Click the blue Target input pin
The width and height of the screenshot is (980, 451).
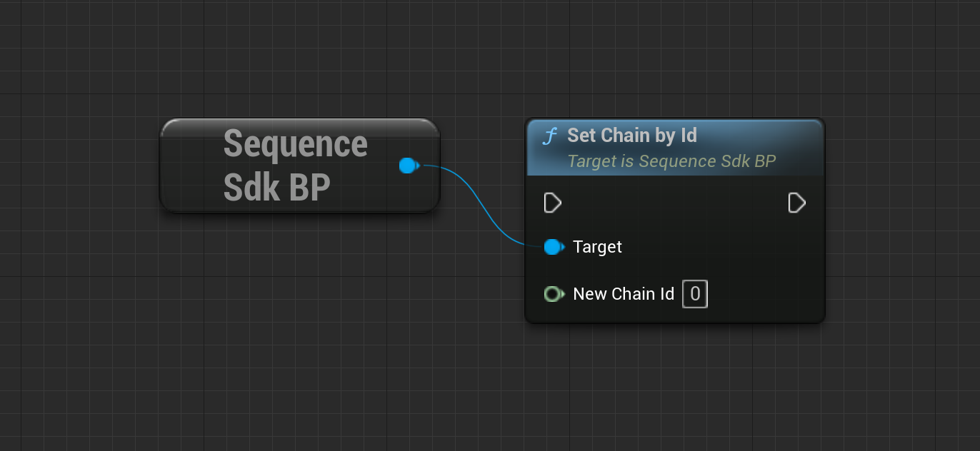point(554,247)
